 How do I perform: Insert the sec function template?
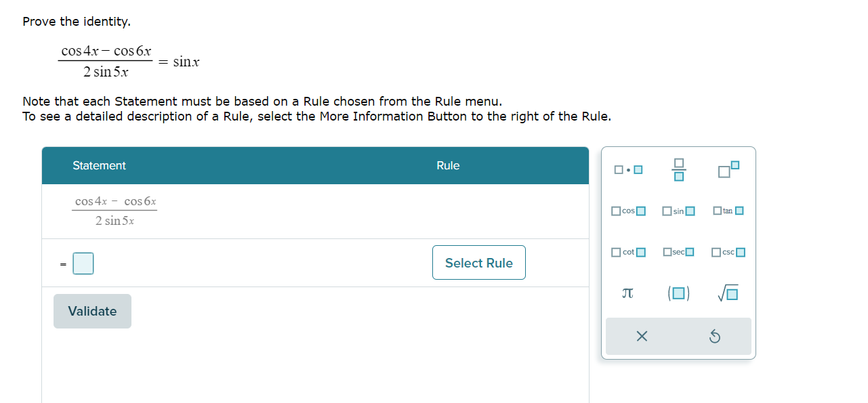click(678, 252)
